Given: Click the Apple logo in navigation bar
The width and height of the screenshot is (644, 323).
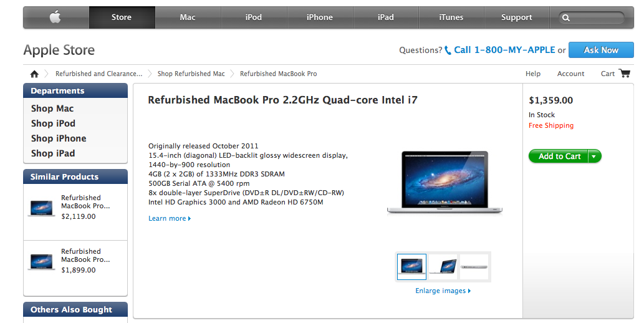Looking at the screenshot, I should click(55, 17).
